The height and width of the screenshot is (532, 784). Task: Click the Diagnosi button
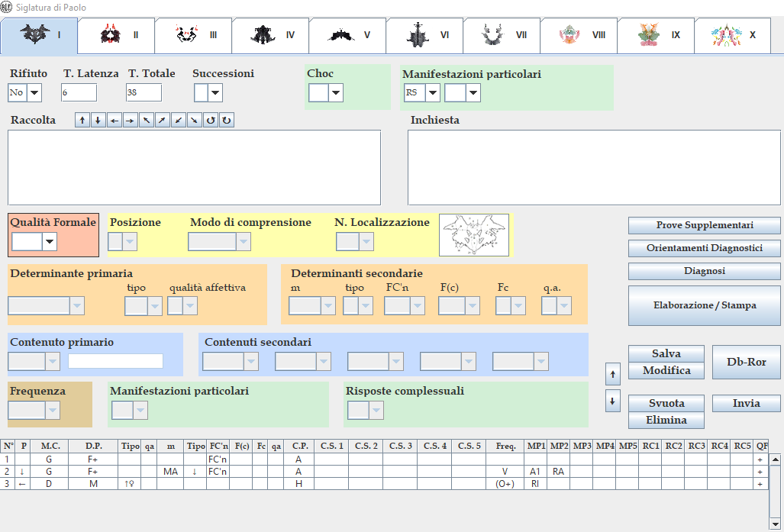[x=705, y=271]
